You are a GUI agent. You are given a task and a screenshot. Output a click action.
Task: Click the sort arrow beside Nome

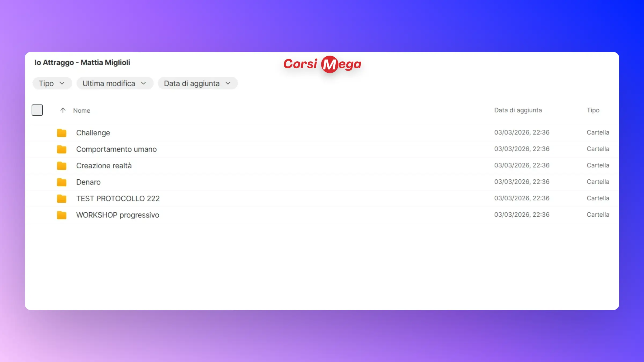(63, 110)
